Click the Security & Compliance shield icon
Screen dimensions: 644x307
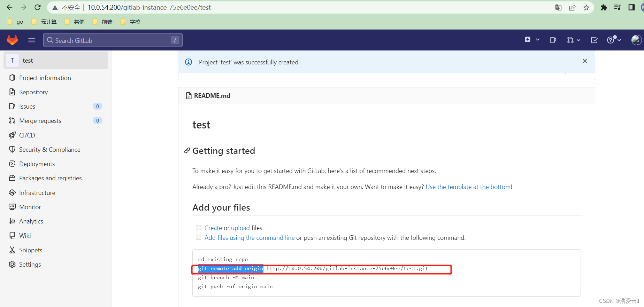[12, 149]
